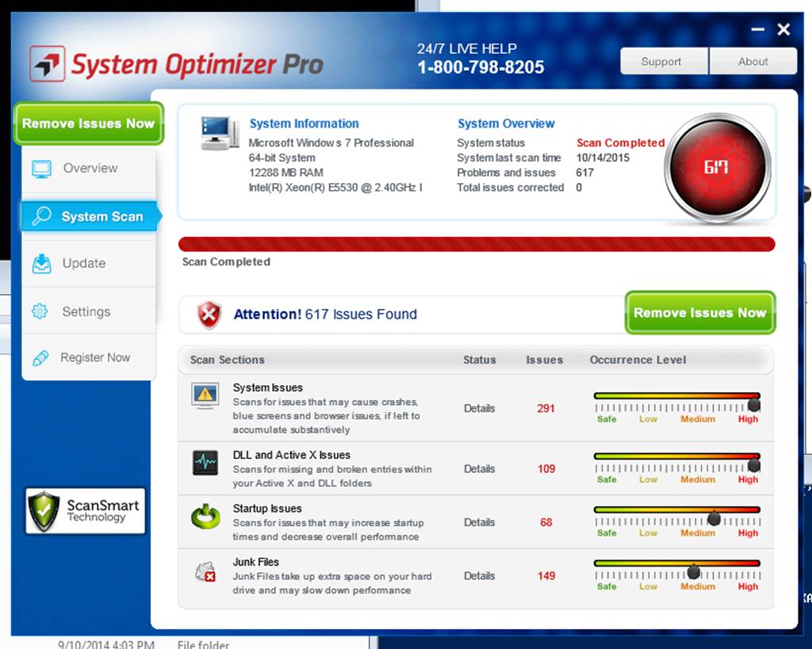Click the red 617 issues counter dial
The image size is (812, 649).
click(x=716, y=167)
